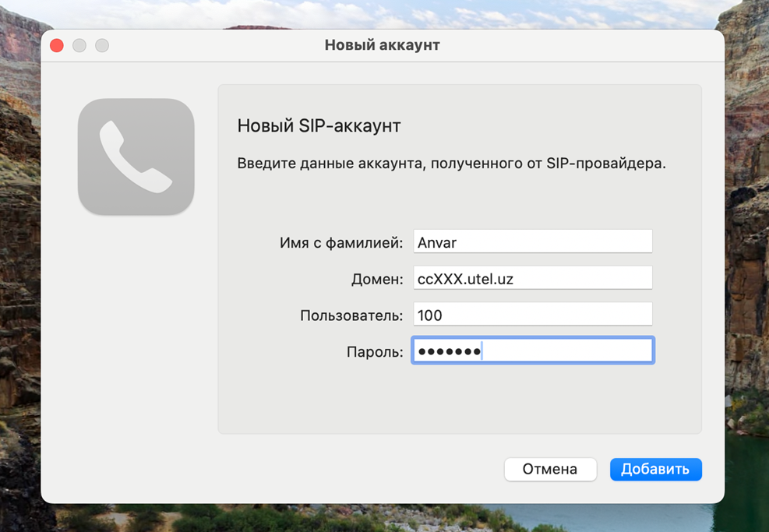Screen dimensions: 769x532
Task: Select the Пользователь field containing 100
Action: pyautogui.click(x=532, y=315)
